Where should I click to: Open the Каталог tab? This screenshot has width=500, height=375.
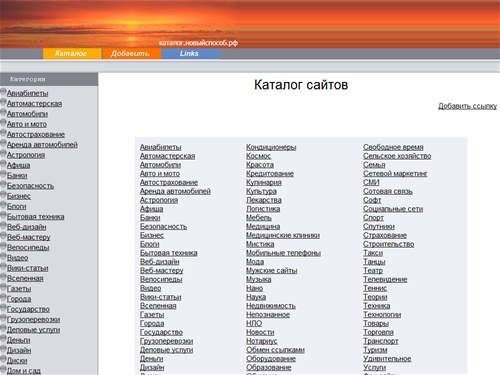pos(72,54)
